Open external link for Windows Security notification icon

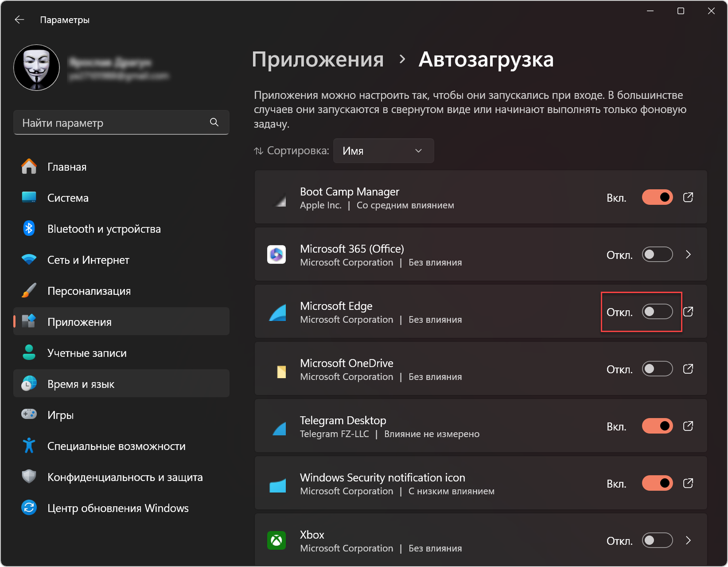click(x=688, y=483)
